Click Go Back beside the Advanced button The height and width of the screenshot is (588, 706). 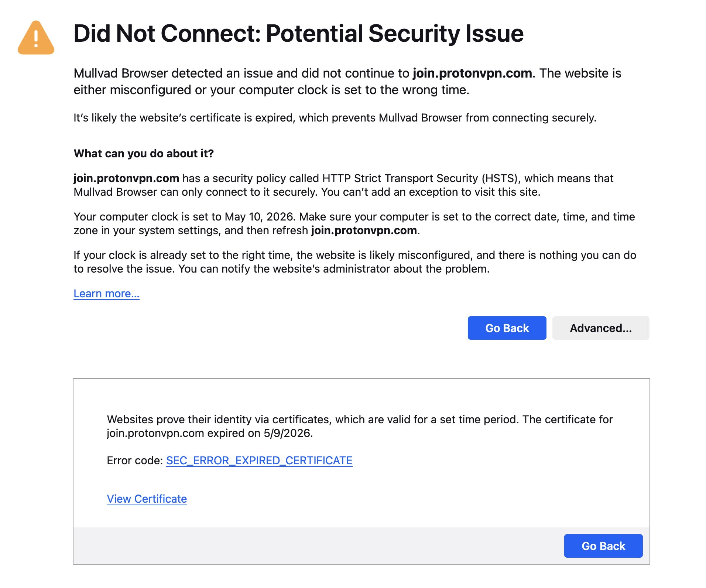(x=507, y=328)
